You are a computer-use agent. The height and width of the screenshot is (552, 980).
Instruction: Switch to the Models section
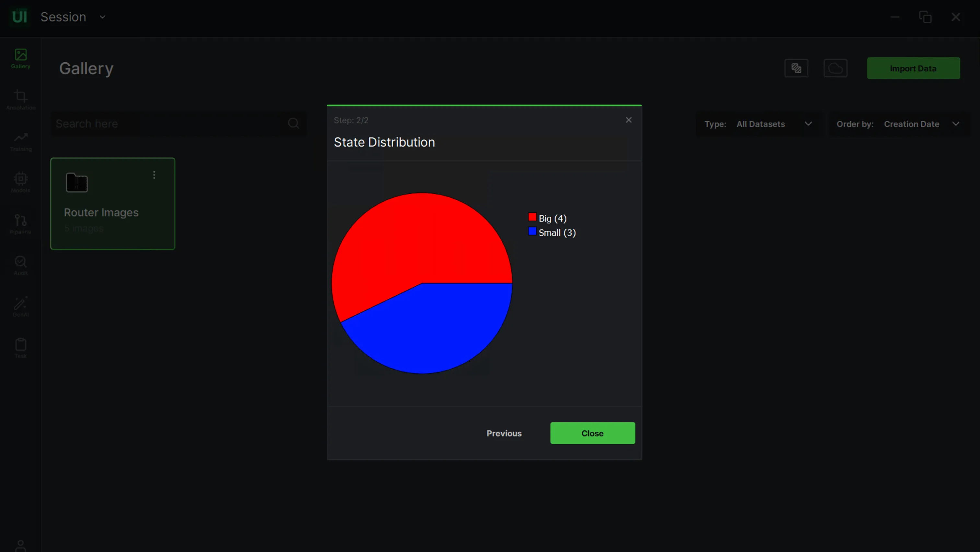click(x=20, y=183)
